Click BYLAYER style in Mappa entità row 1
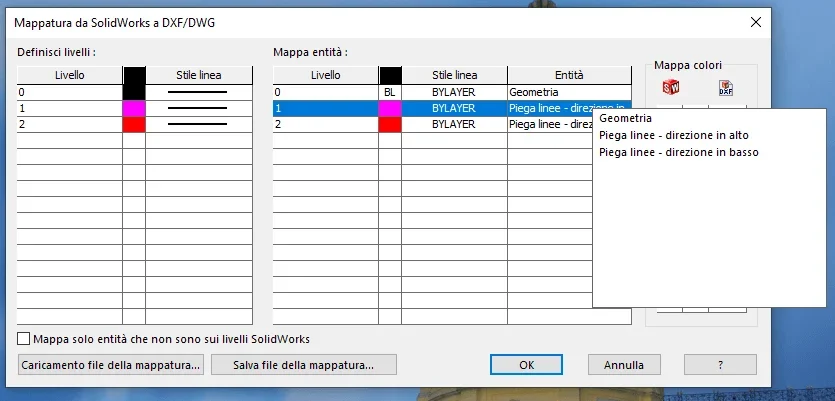This screenshot has height=401, width=835. [454, 108]
